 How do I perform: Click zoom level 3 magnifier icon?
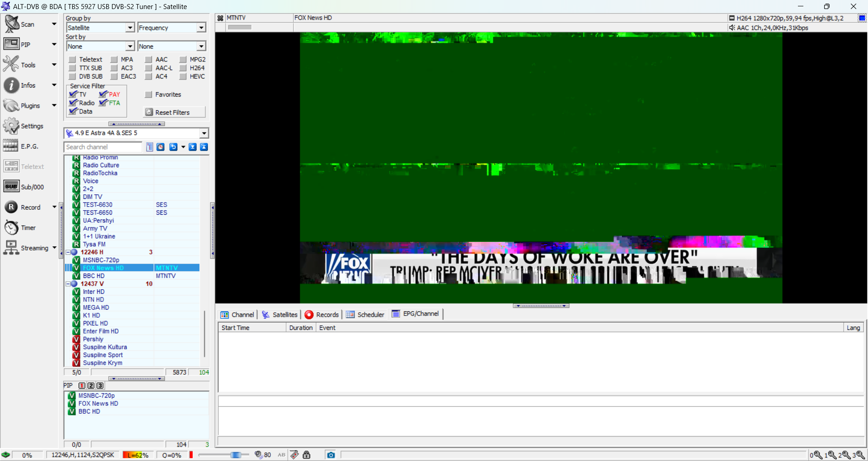pyautogui.click(x=860, y=455)
